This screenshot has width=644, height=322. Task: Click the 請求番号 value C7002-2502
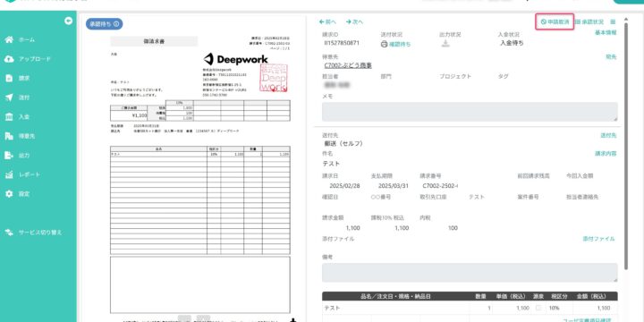440,186
